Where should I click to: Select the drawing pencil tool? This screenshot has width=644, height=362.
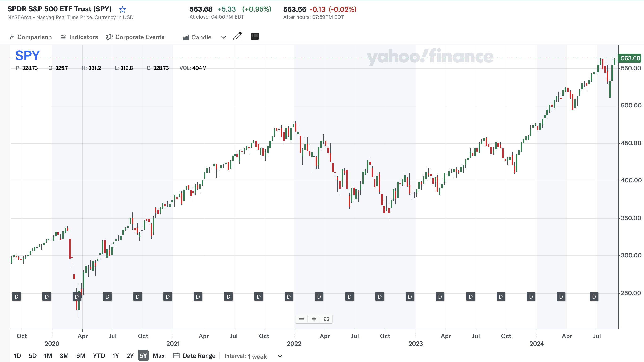(x=237, y=36)
